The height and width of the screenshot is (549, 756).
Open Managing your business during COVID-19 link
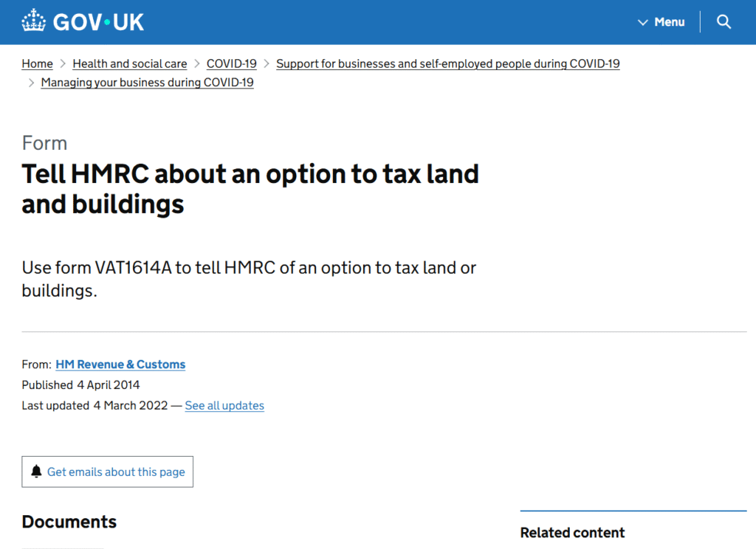click(x=147, y=83)
